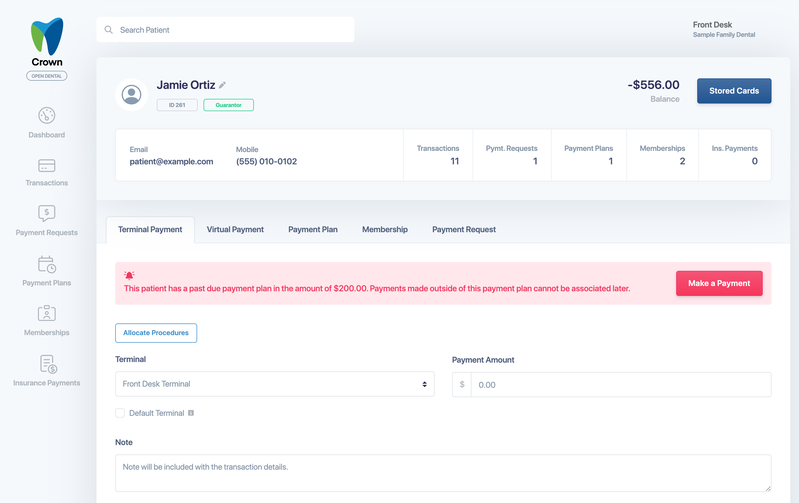Click the Jamie Ortiz patient name
799x503 pixels.
tap(186, 85)
